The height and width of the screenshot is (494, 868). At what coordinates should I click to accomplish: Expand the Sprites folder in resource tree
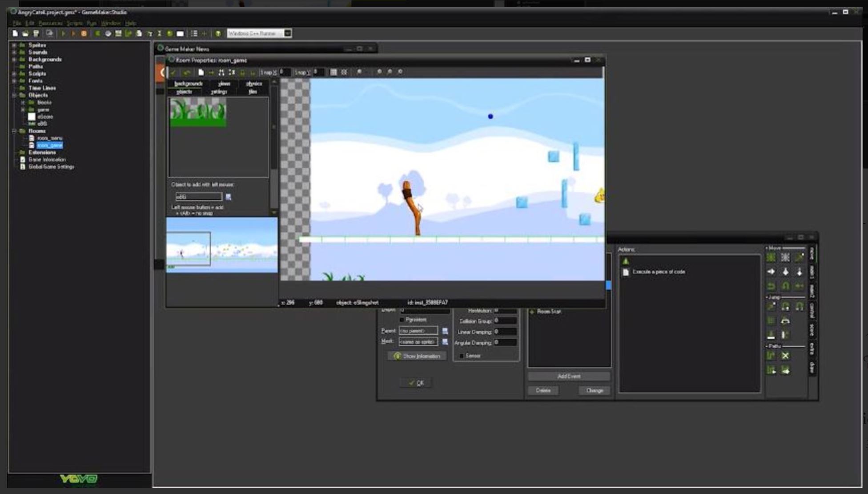point(14,45)
